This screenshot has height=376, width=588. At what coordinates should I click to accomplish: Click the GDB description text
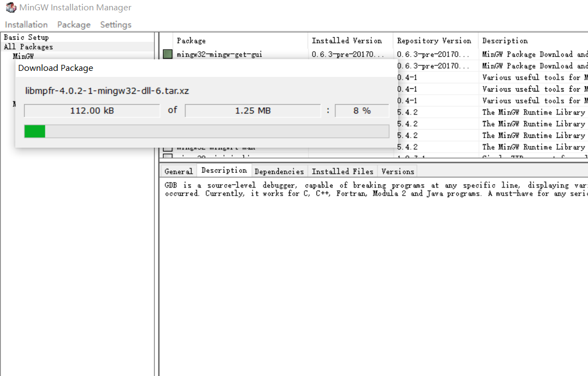[x=376, y=189]
